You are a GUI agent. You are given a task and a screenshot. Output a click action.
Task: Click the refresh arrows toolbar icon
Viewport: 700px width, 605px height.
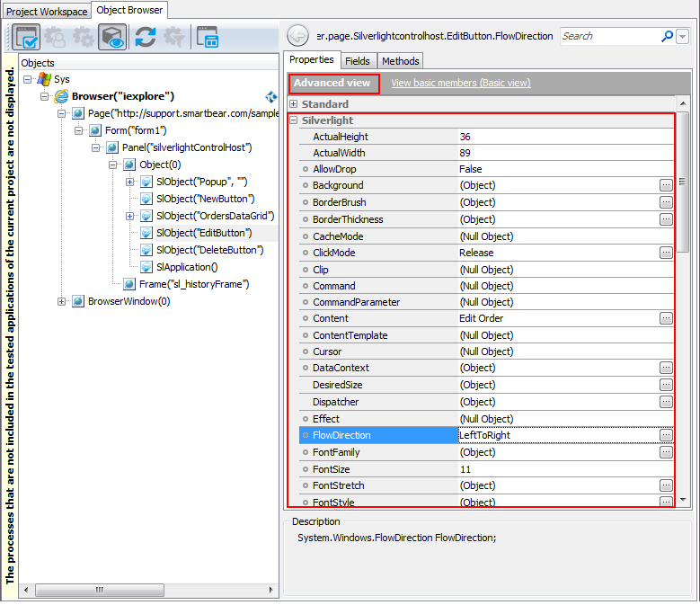(145, 37)
